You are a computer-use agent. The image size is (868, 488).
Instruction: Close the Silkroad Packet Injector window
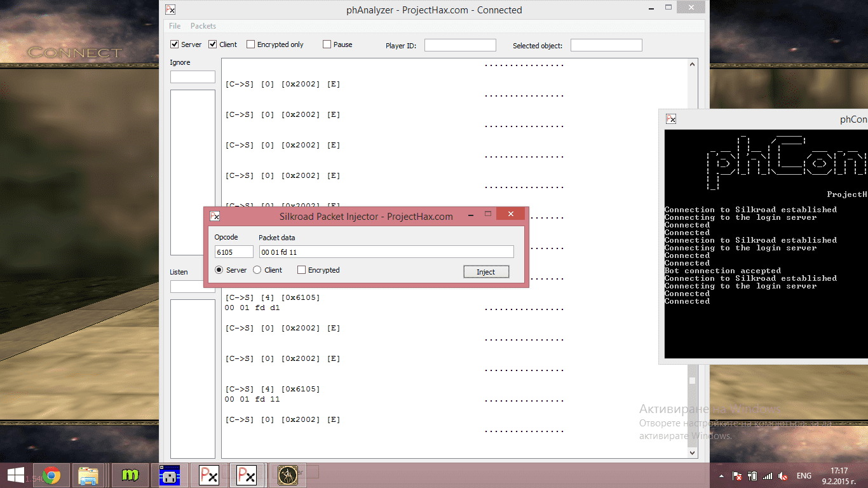511,214
